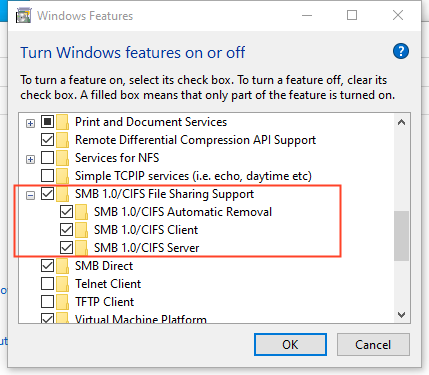This screenshot has height=375, width=429.
Task: Select Remote Differential Compression API Support item
Action: 195,140
